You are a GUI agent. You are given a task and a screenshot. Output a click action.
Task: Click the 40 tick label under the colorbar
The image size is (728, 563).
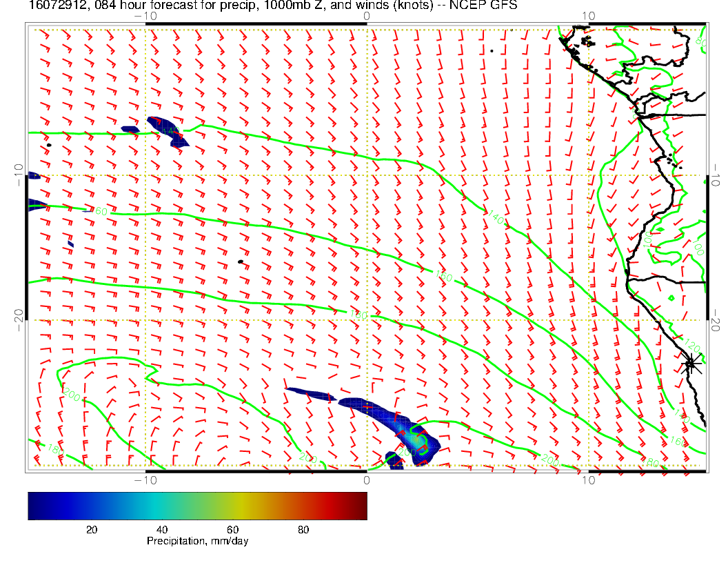161,529
